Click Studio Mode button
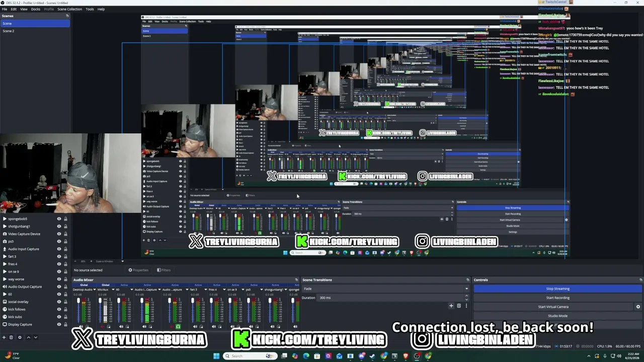 [557, 316]
